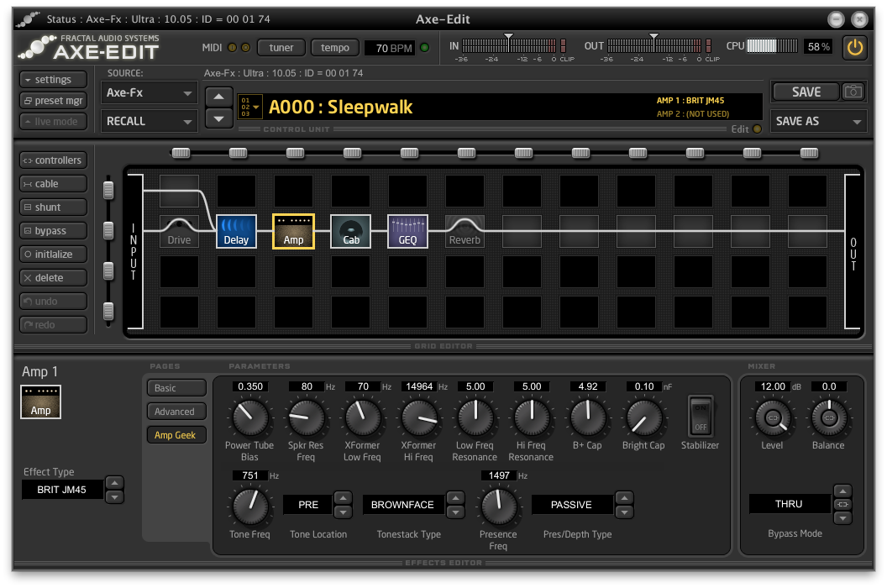Click the first grid column handle
This screenshot has height=588, width=887.
(181, 153)
